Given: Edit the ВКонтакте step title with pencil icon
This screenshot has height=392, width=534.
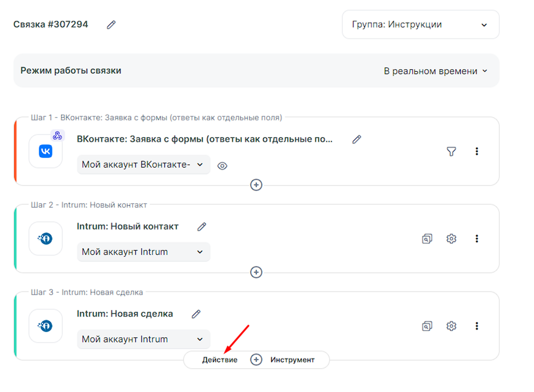Looking at the screenshot, I should [x=356, y=139].
